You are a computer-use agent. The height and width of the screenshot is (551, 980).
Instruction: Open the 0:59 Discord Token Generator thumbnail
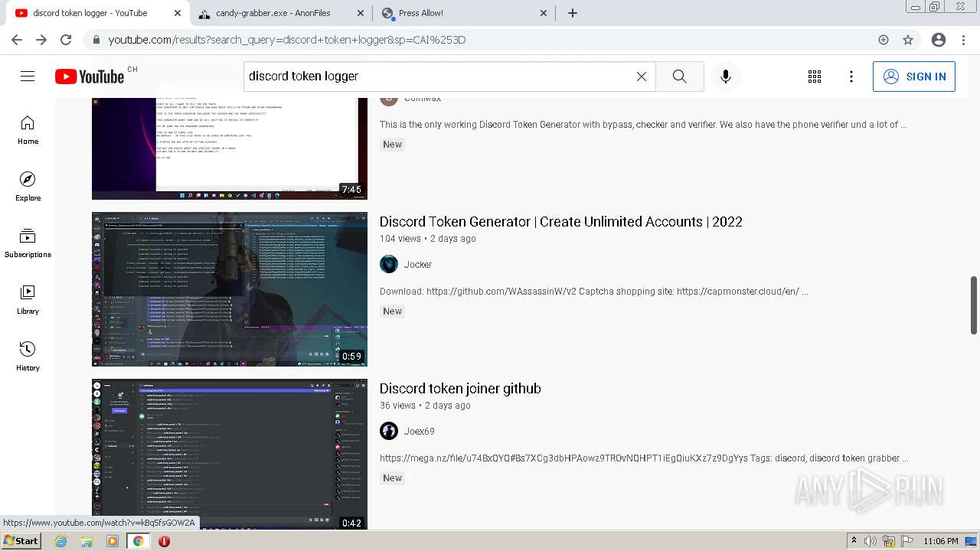[x=230, y=289]
